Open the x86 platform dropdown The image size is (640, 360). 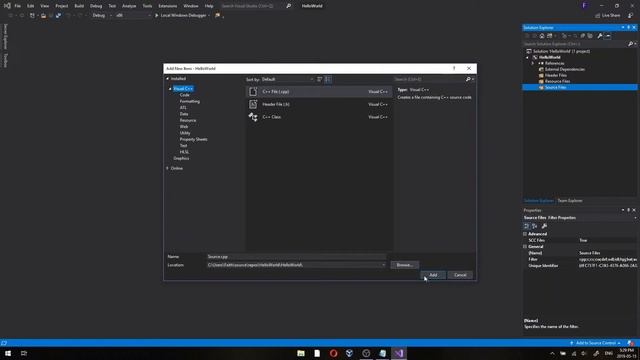[x=133, y=16]
